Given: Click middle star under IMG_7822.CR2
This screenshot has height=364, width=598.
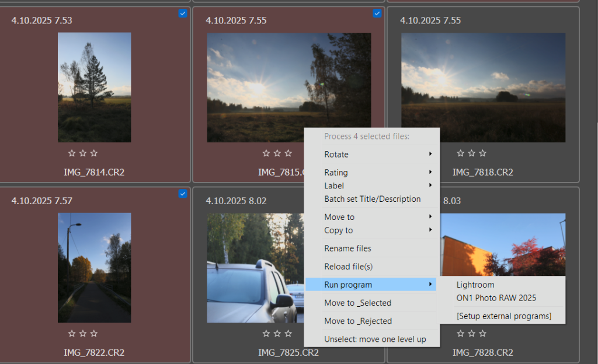Looking at the screenshot, I should [83, 334].
